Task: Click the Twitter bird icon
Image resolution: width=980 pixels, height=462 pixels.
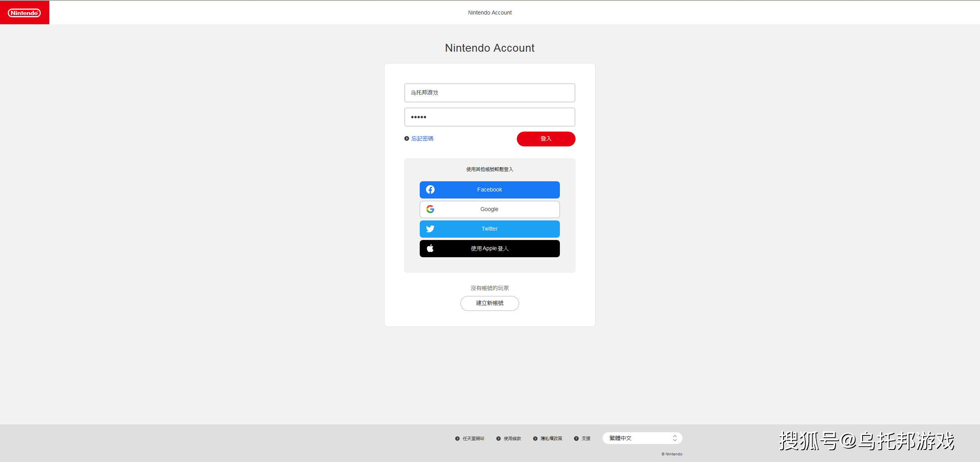Action: coord(430,229)
